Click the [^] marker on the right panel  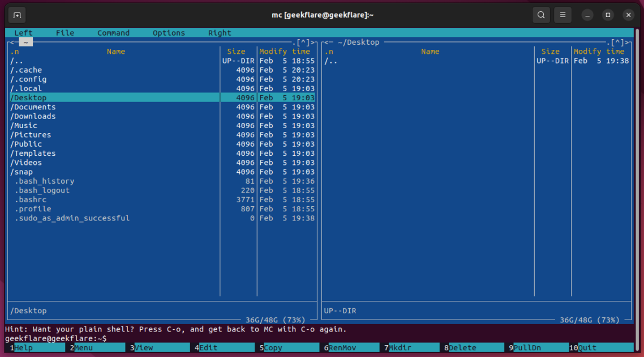617,41
